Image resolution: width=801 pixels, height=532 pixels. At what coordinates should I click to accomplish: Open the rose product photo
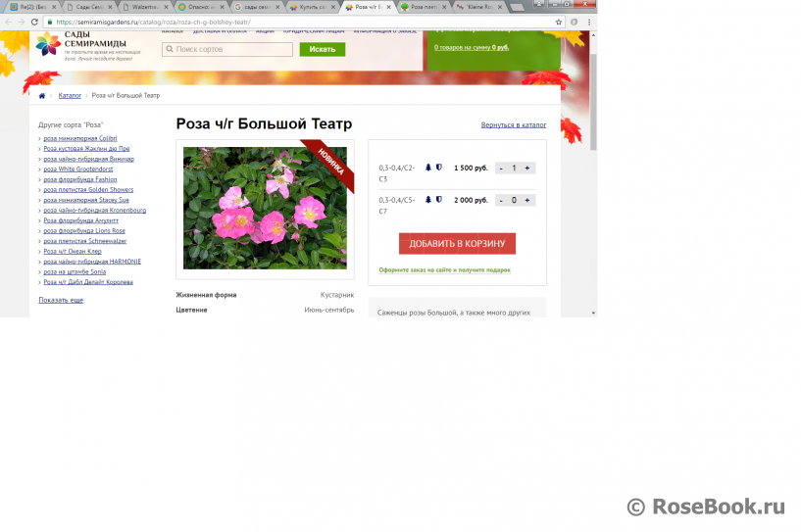[x=265, y=209]
